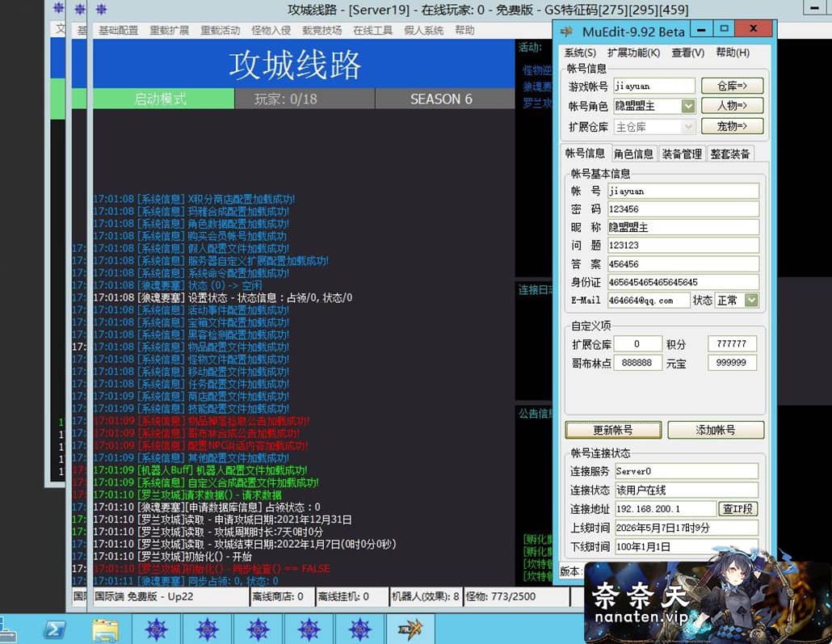Click the 查IP段 button
This screenshot has width=832, height=644.
(x=737, y=508)
